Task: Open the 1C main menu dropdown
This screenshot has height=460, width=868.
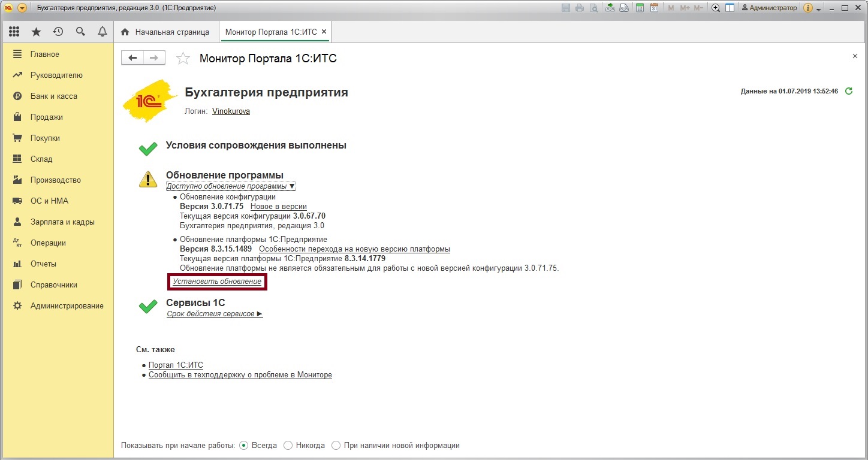Action: click(22, 8)
